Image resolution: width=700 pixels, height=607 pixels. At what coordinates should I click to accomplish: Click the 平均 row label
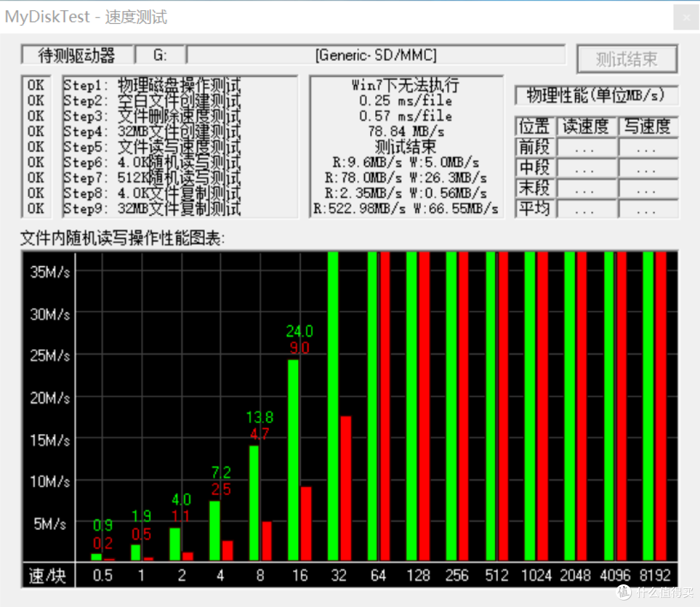point(534,209)
